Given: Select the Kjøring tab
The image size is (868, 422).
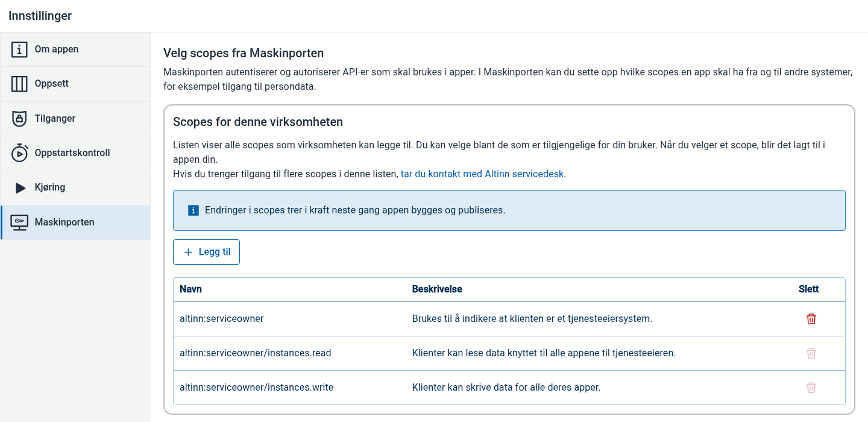Looking at the screenshot, I should coord(75,187).
